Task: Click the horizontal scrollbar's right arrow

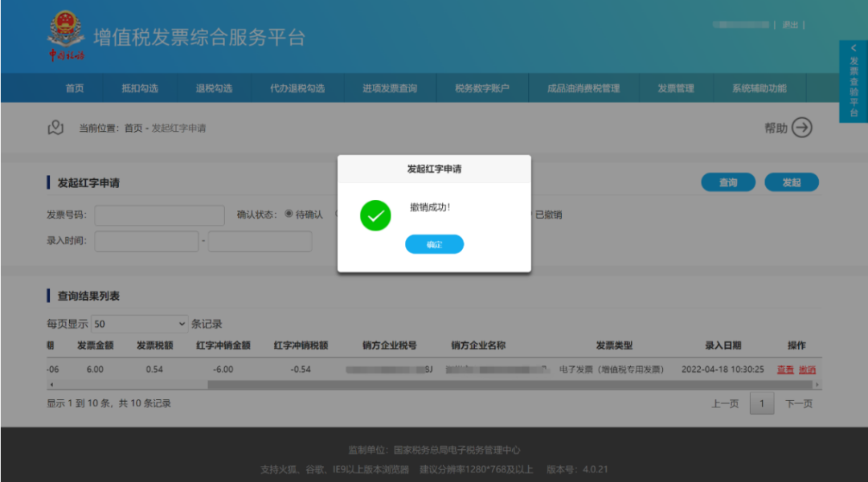Action: click(x=817, y=386)
